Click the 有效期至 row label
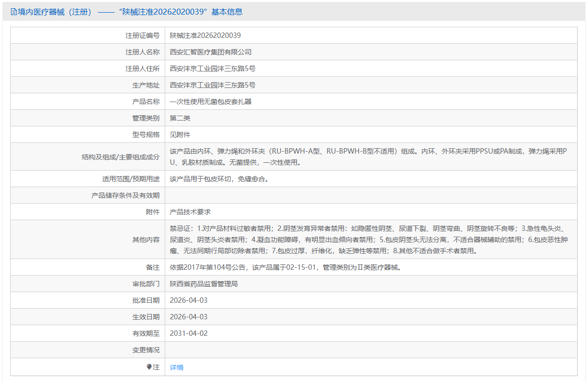This screenshot has width=588, height=382. click(x=146, y=333)
